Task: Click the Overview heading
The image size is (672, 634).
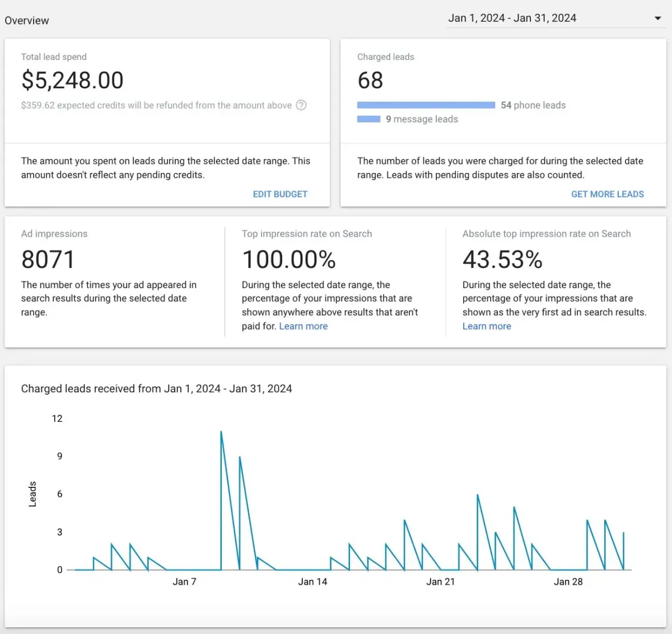Action: (27, 21)
